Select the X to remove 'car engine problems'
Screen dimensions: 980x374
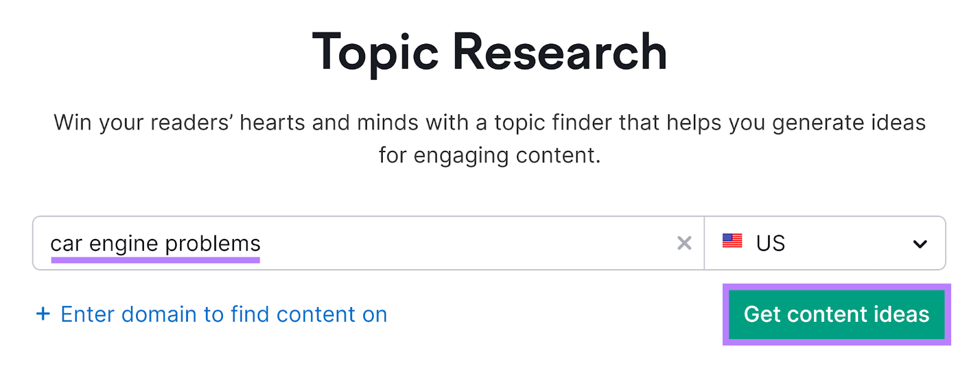point(684,243)
